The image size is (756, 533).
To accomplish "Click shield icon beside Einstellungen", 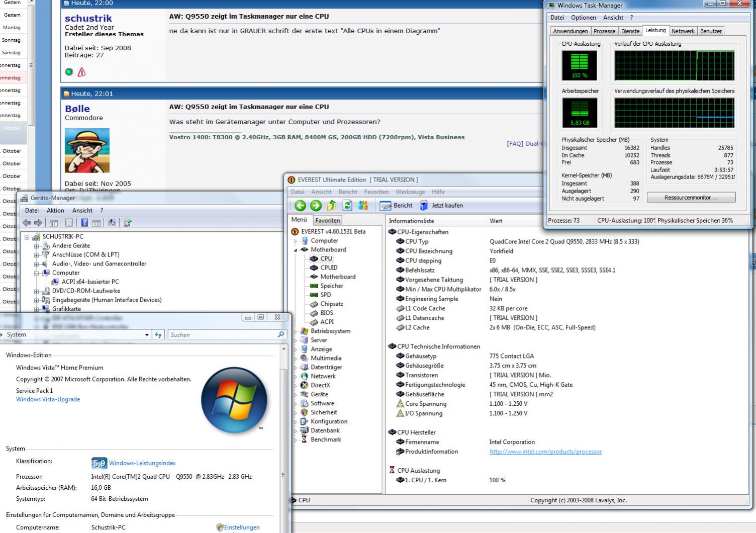I will 220,527.
